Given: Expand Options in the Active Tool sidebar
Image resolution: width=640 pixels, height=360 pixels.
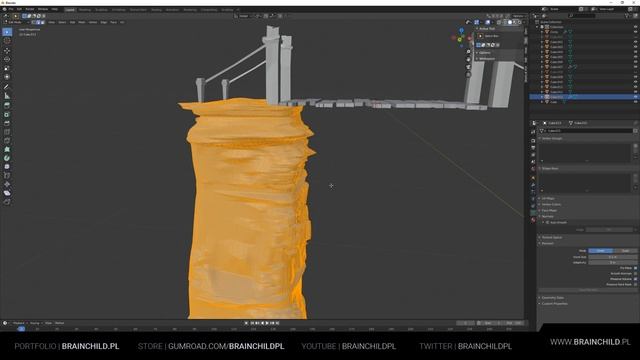Looking at the screenshot, I should (x=484, y=53).
